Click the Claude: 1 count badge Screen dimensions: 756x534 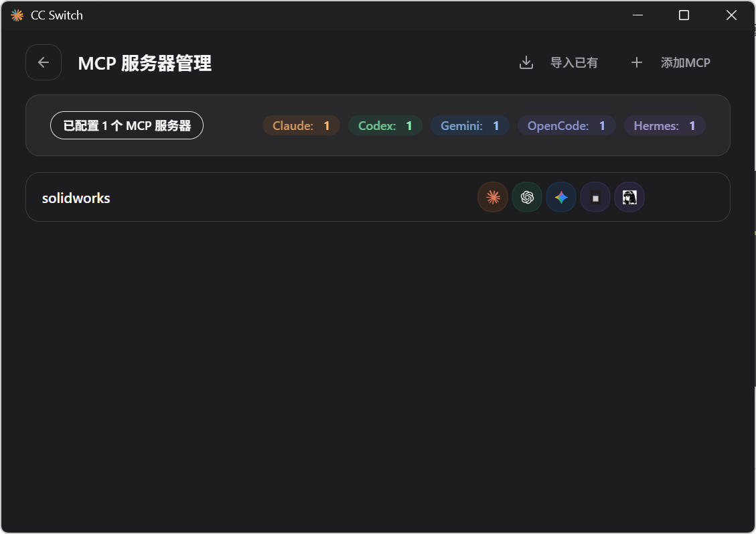301,126
